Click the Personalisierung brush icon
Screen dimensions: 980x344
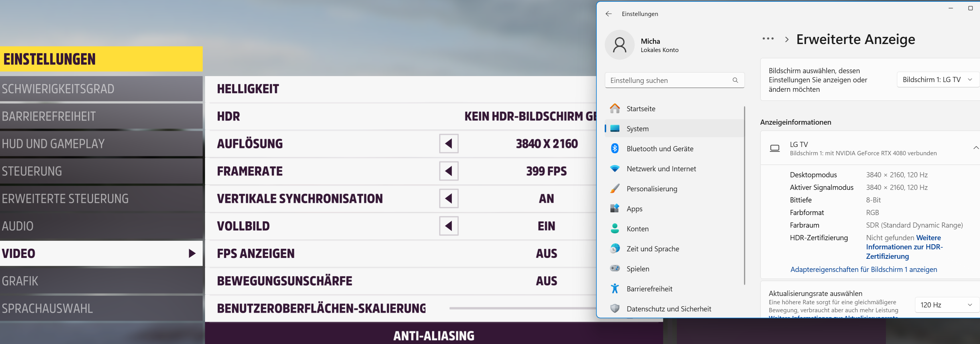(614, 188)
